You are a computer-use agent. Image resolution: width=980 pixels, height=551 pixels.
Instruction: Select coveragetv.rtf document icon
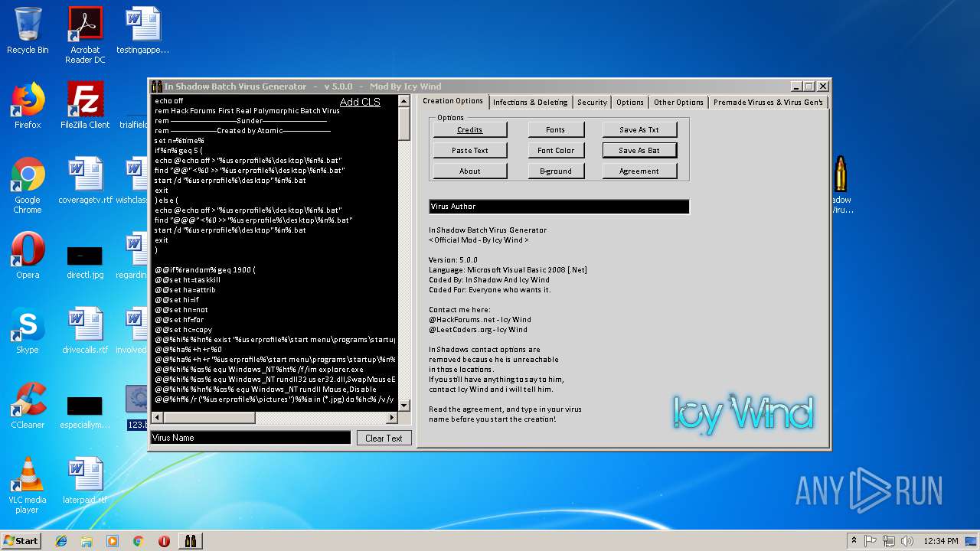(85, 181)
